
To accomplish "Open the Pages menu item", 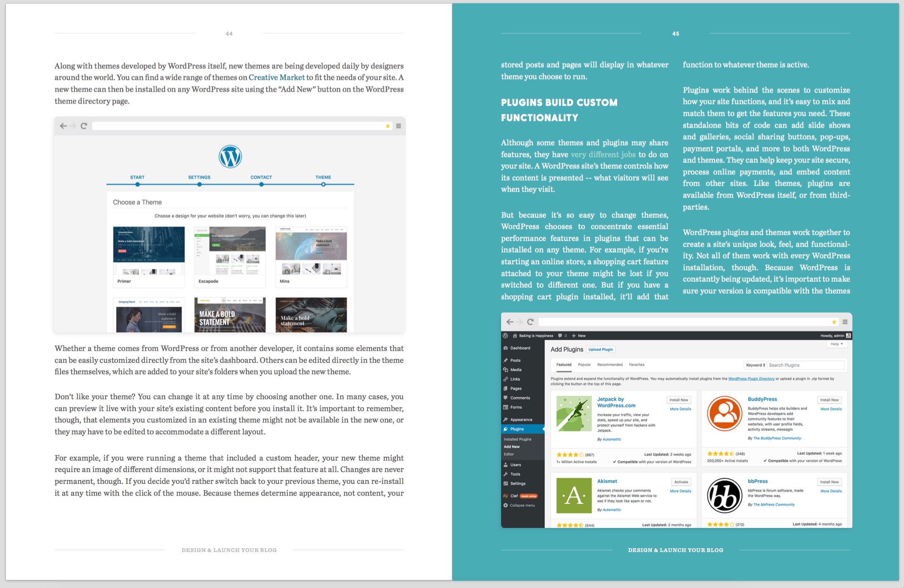I will 515,388.
